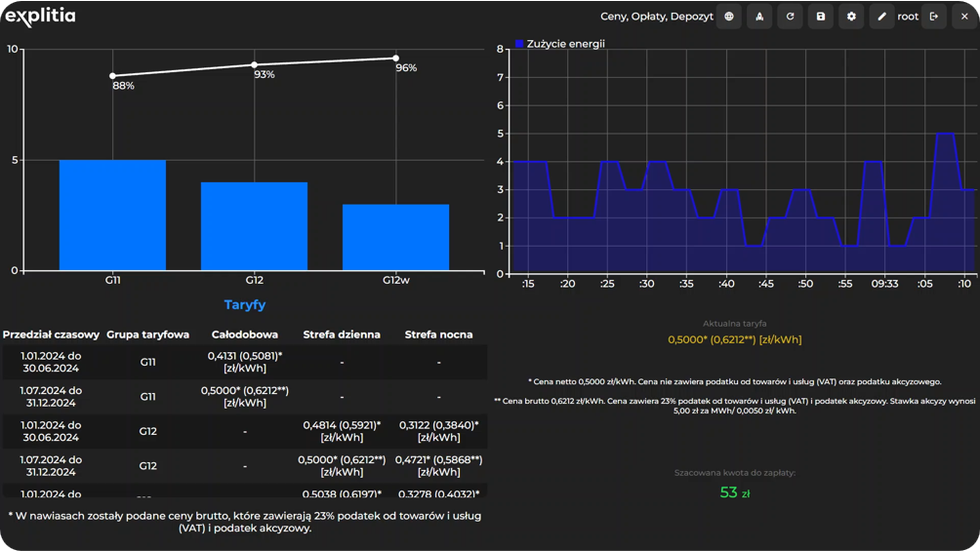Viewport: 980px width, 551px height.
Task: Click the blue legend swatch for Zużycie energii
Action: point(518,44)
